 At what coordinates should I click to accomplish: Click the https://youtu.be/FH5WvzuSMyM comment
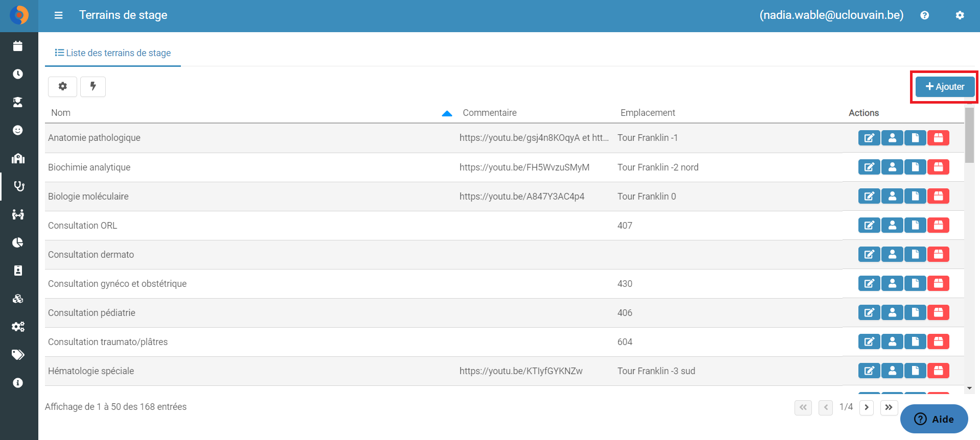[524, 167]
